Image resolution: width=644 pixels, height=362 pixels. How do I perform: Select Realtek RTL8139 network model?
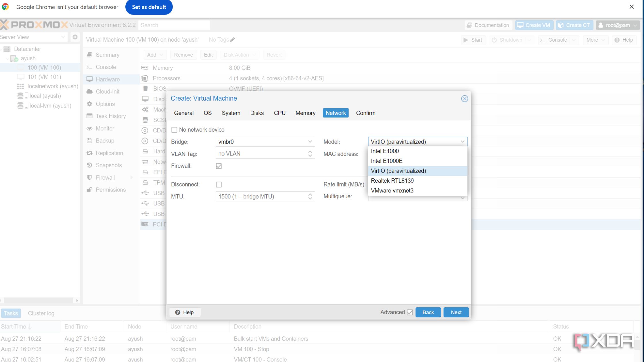click(x=417, y=181)
